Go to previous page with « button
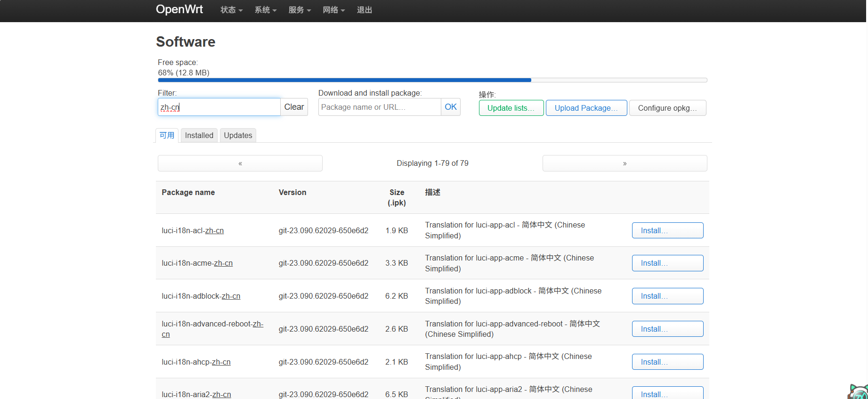Image resolution: width=868 pixels, height=399 pixels. pyautogui.click(x=240, y=163)
